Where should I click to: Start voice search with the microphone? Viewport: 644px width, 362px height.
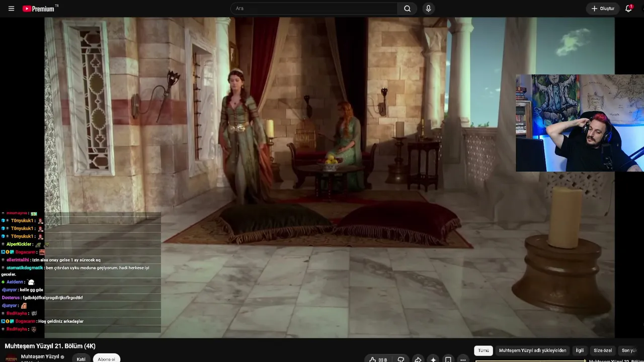428,9
